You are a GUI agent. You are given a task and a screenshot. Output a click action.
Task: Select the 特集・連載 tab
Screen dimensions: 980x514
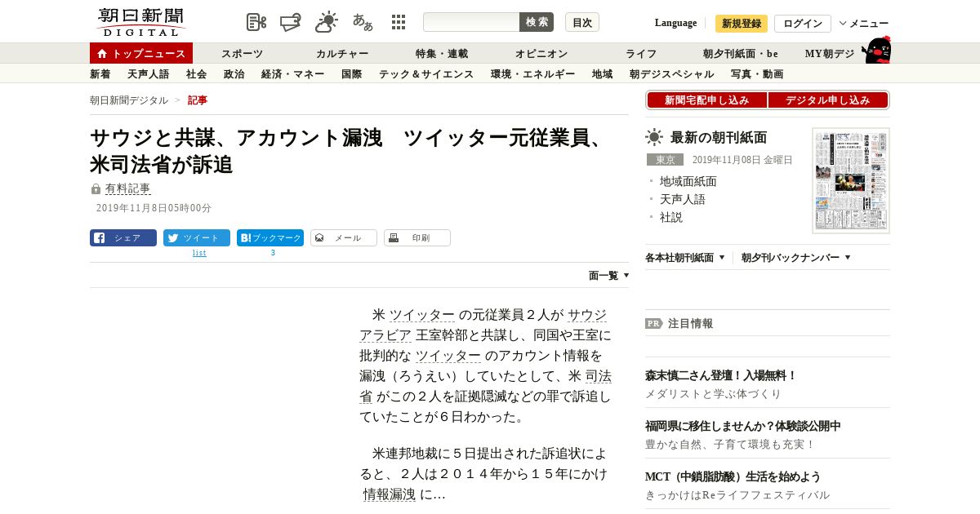pyautogui.click(x=442, y=54)
